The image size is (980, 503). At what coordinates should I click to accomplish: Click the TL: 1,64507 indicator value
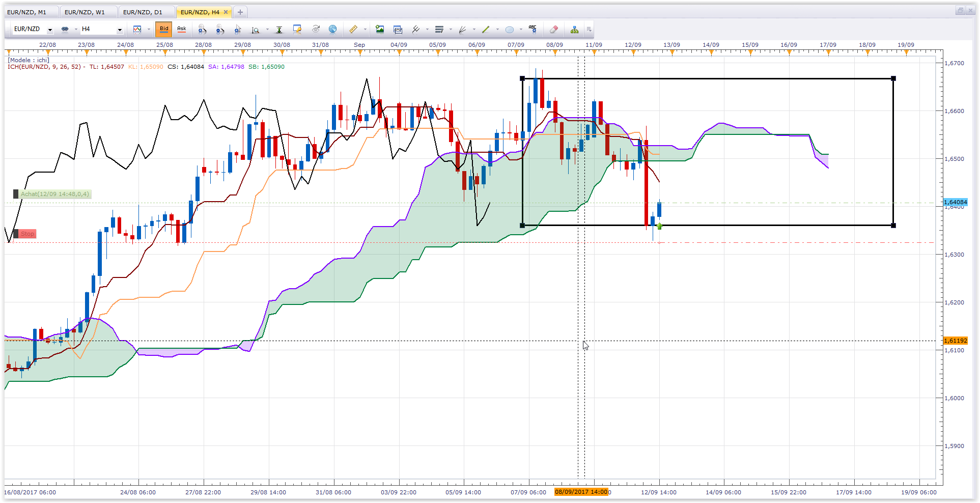(x=107, y=67)
